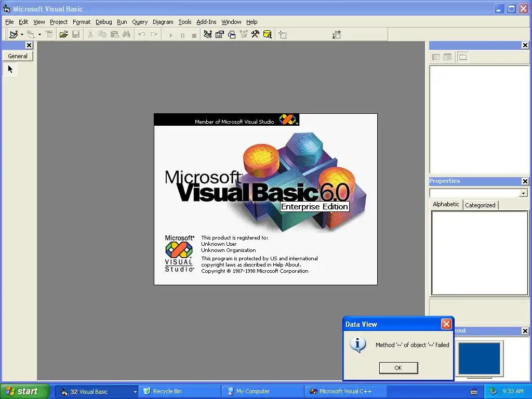Expand the Properties object dropdown
The width and height of the screenshot is (532, 399).
[523, 193]
